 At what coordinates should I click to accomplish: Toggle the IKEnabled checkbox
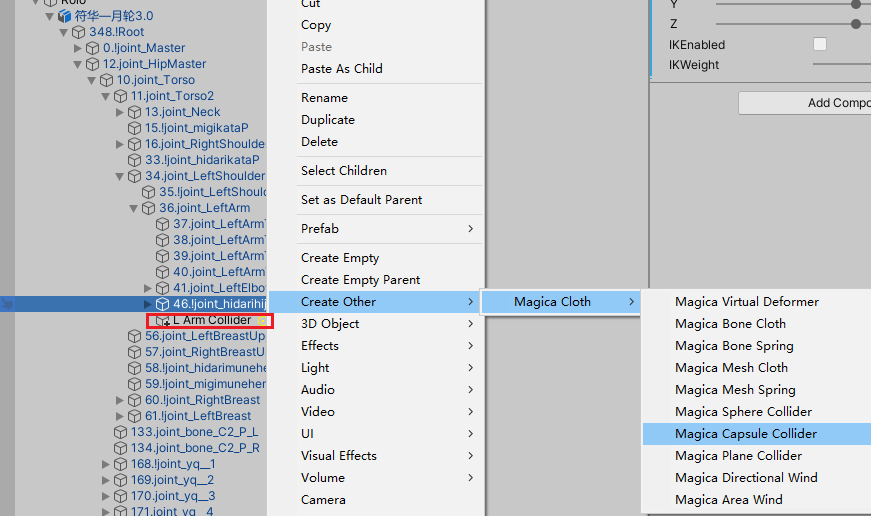pyautogui.click(x=820, y=44)
